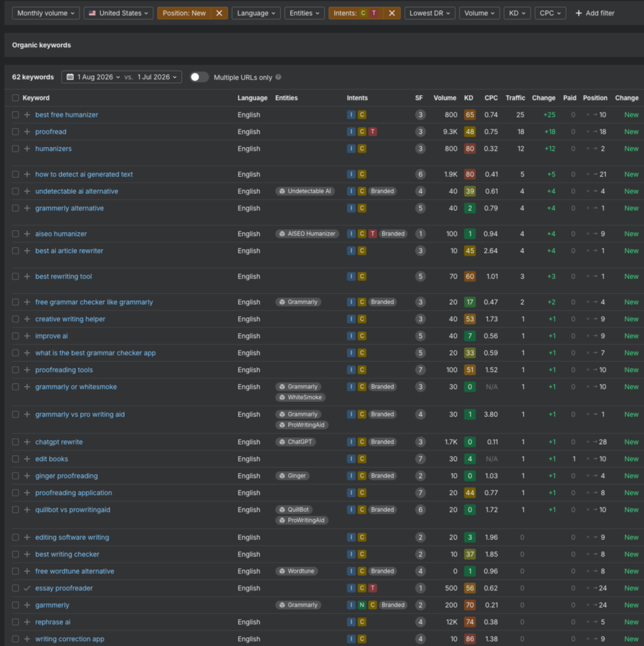644x646 pixels.
Task: Open the quillbot vs prowritingaid link
Action: (x=73, y=510)
